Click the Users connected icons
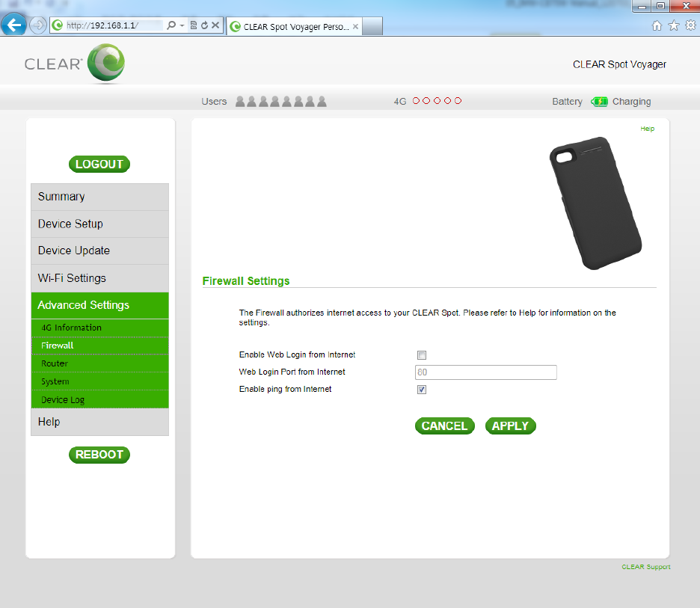The width and height of the screenshot is (700, 608). point(281,102)
